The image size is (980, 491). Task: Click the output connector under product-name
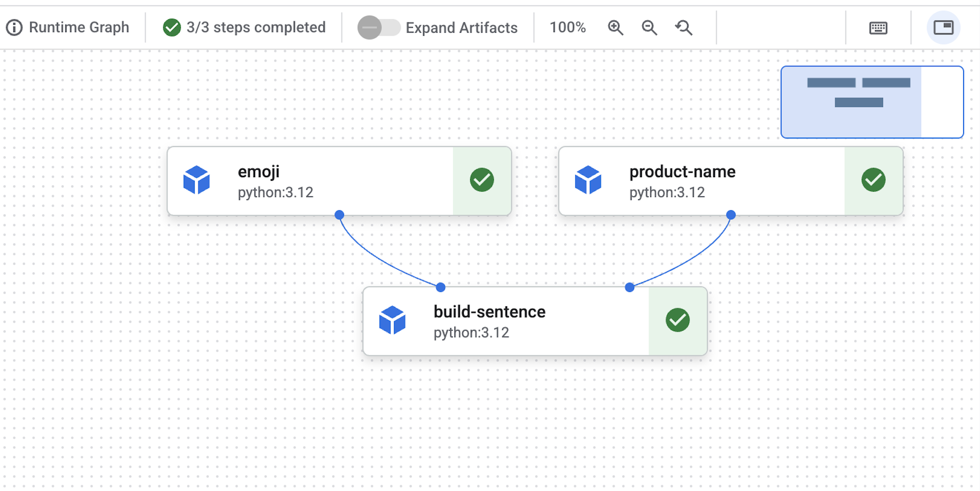click(730, 214)
